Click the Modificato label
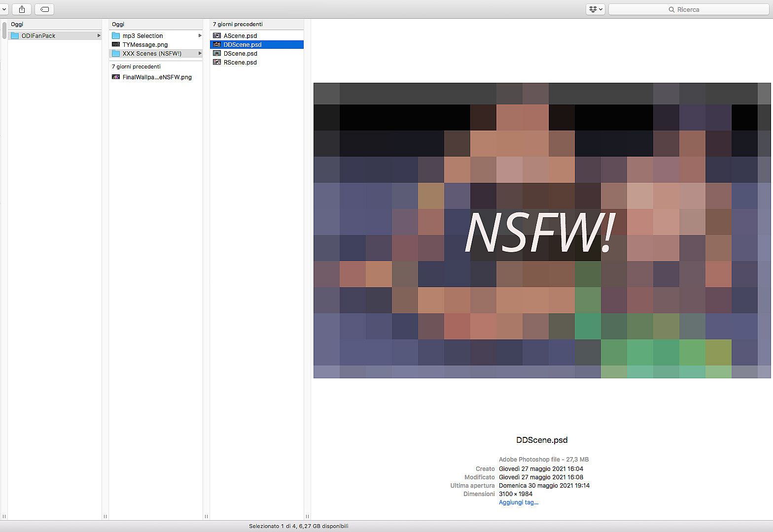 tap(479, 477)
